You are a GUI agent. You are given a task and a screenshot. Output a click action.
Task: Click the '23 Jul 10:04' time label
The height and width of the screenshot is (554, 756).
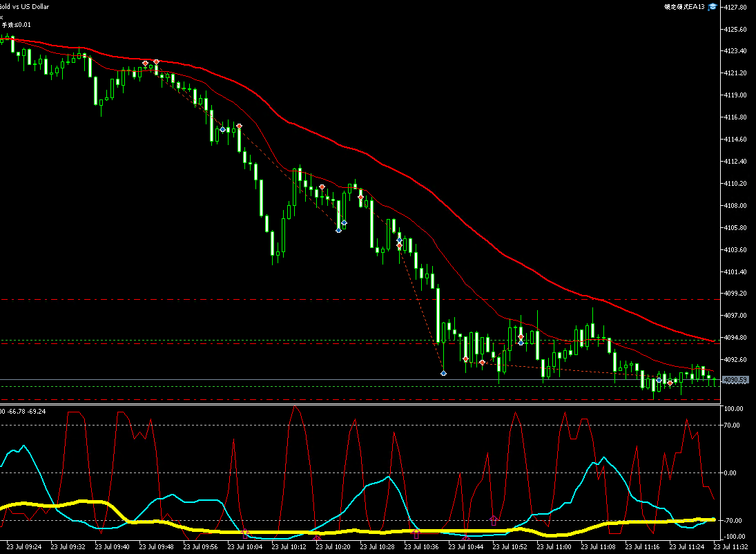(x=245, y=547)
